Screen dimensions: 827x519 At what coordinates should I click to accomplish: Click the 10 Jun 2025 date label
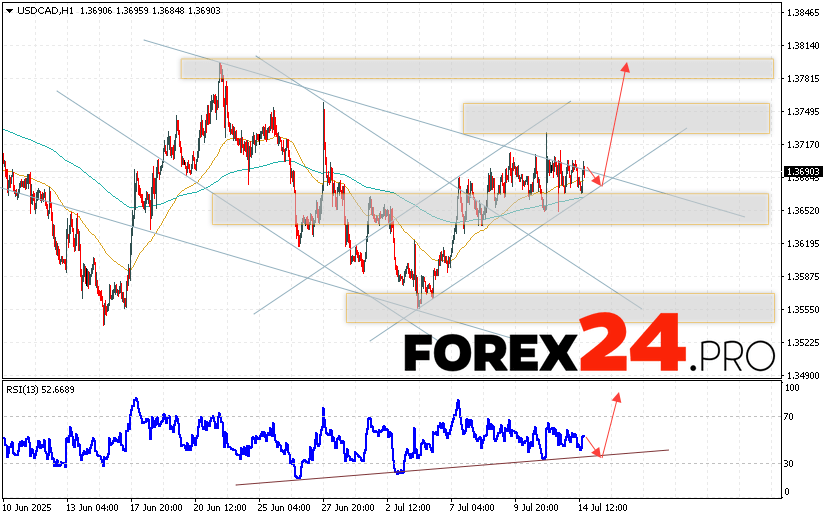coord(27,508)
